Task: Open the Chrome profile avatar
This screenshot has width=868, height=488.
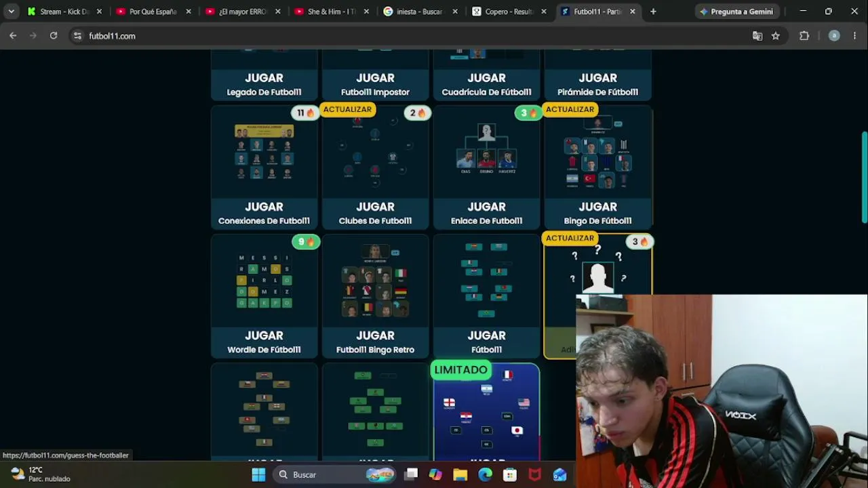Action: click(x=834, y=36)
